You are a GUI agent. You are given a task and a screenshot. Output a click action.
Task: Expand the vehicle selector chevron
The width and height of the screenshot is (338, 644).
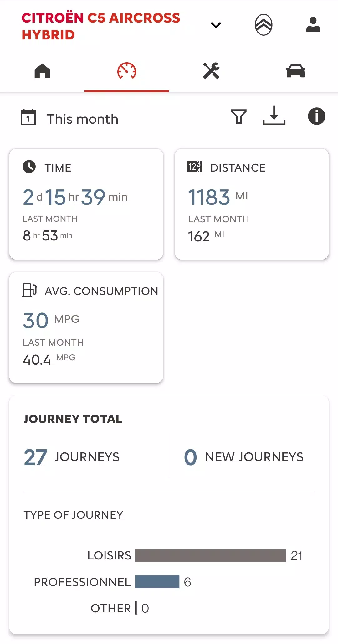[x=216, y=25]
